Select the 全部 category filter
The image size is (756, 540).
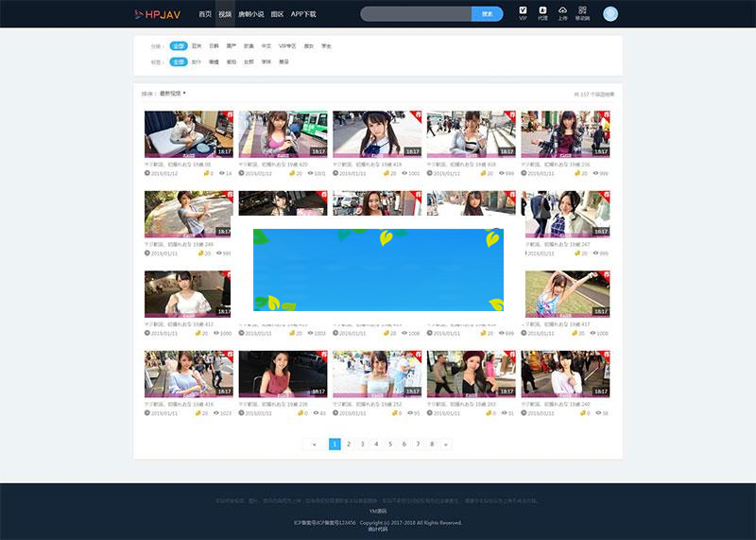(179, 45)
